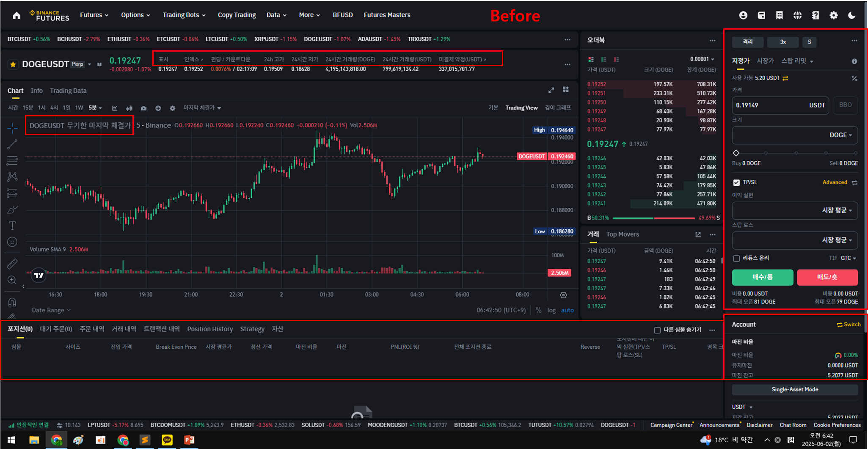Click the order type info icon
This screenshot has height=449, width=868.
point(854,61)
